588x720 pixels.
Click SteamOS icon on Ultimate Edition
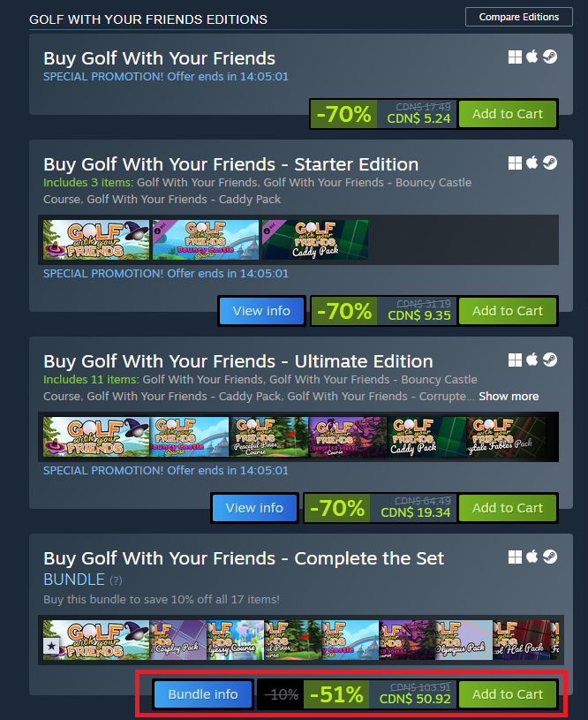550,360
